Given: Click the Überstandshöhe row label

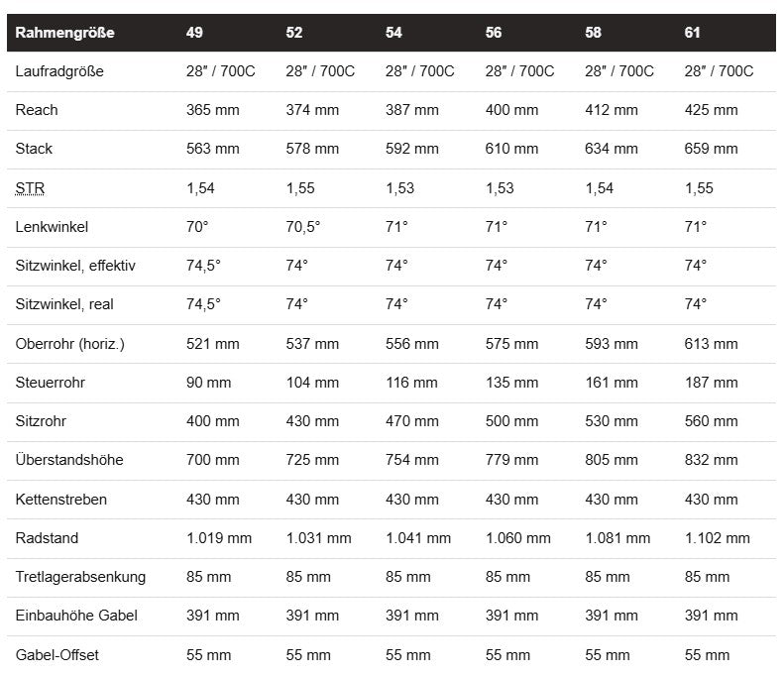Looking at the screenshot, I should [x=69, y=461].
